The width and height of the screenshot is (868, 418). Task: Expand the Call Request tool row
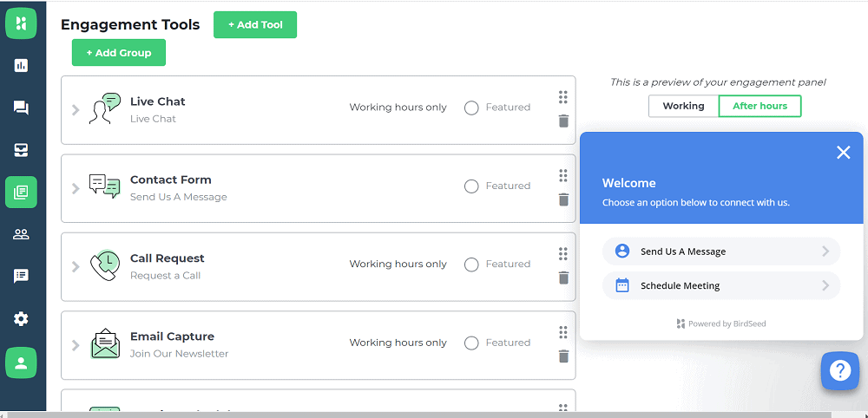[x=76, y=267]
